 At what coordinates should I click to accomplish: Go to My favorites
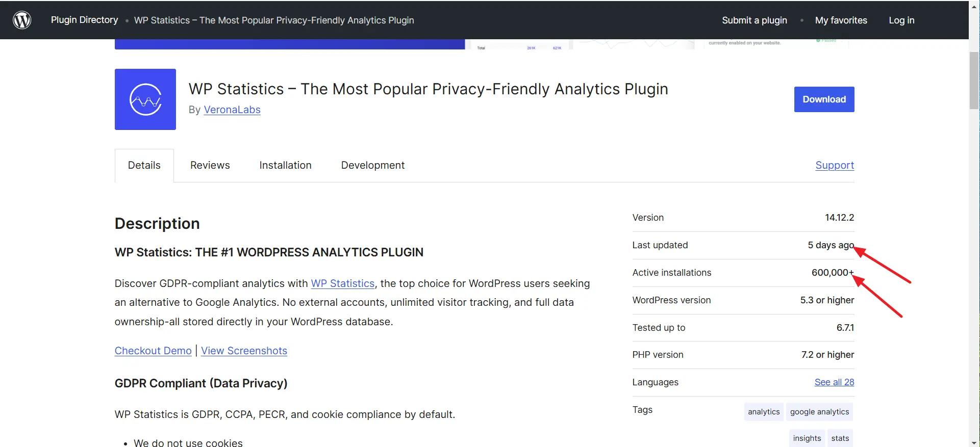(841, 20)
